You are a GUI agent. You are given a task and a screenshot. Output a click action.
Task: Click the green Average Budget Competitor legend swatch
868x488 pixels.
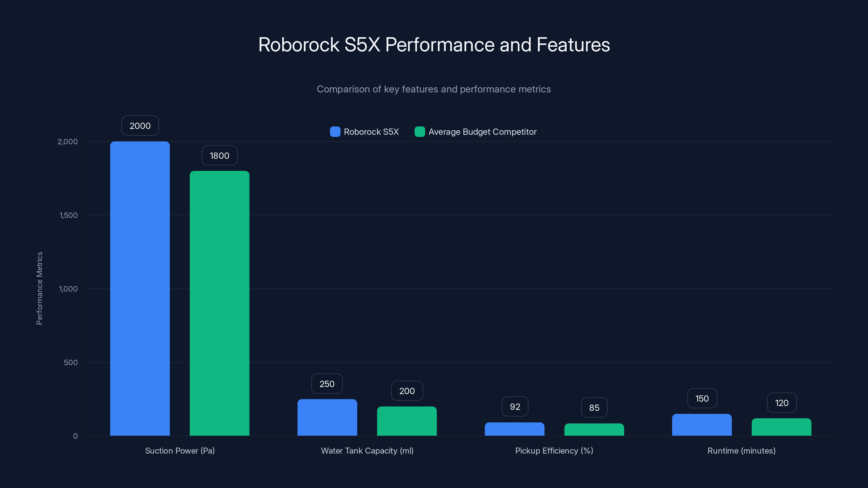point(420,132)
